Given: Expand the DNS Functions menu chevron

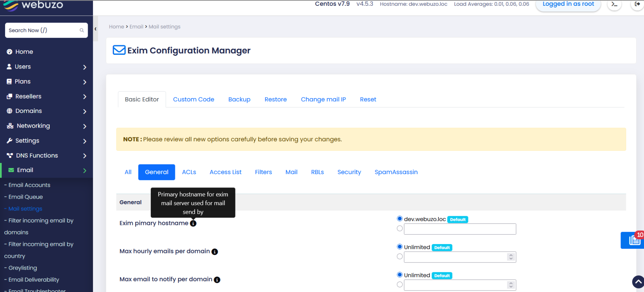Looking at the screenshot, I should 85,156.
